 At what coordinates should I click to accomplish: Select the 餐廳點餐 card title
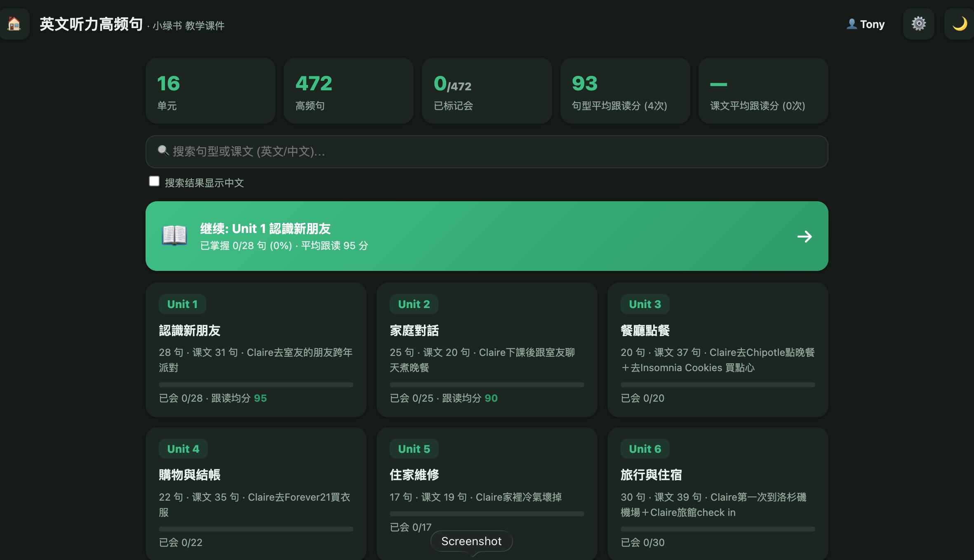645,330
